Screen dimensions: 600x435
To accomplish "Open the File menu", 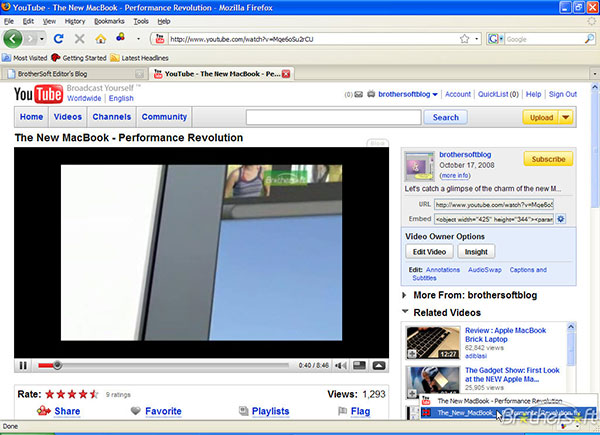I will pos(9,21).
